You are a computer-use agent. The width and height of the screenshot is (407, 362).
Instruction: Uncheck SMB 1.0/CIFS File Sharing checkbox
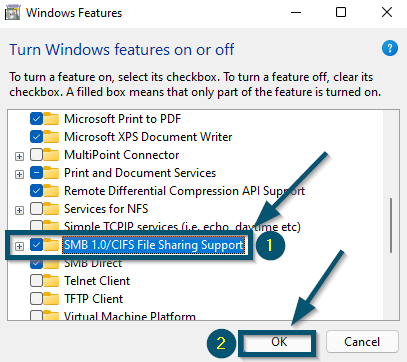(36, 245)
